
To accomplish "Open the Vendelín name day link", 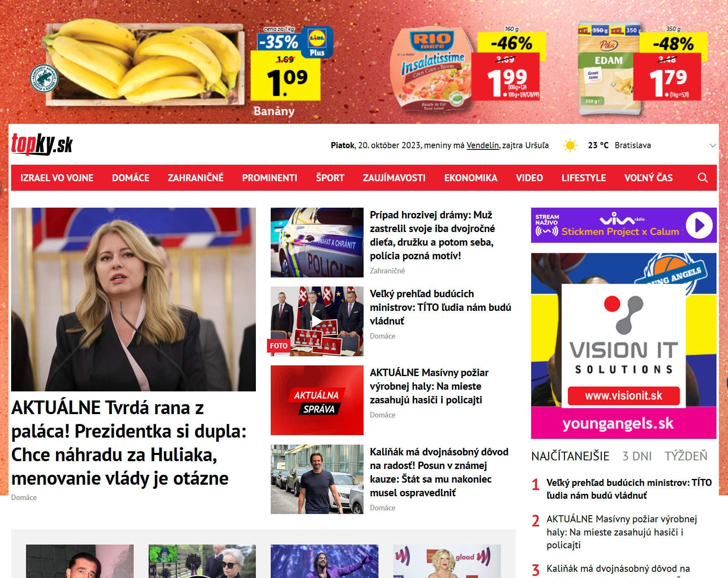I will click(x=482, y=145).
